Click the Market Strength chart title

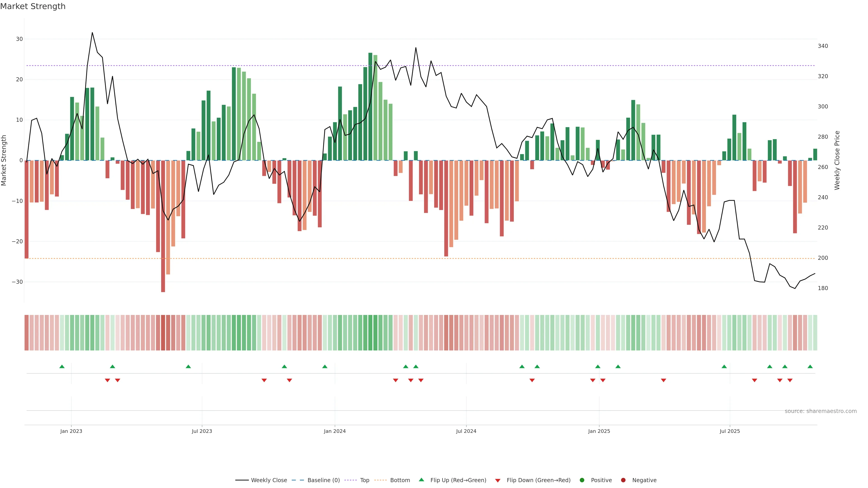33,6
